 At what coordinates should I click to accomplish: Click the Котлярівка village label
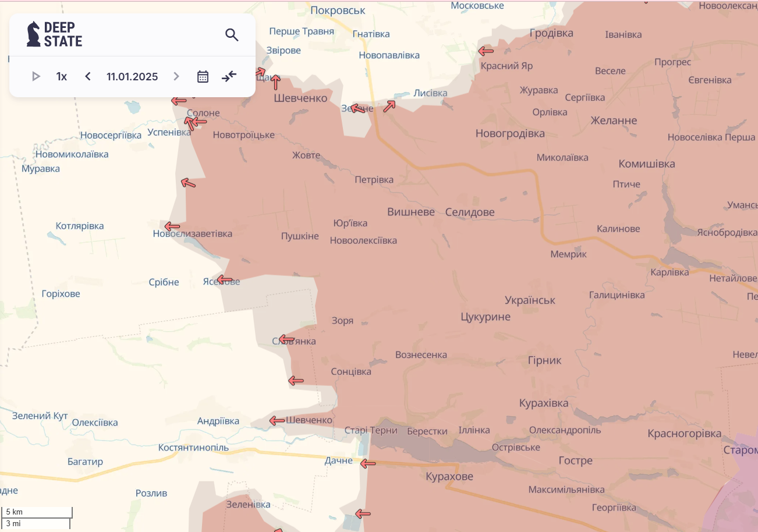pyautogui.click(x=80, y=226)
